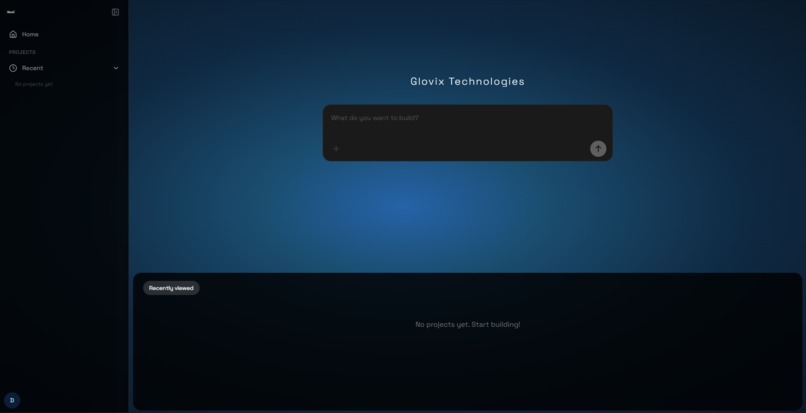Click the app logo in the sidebar

11,12
